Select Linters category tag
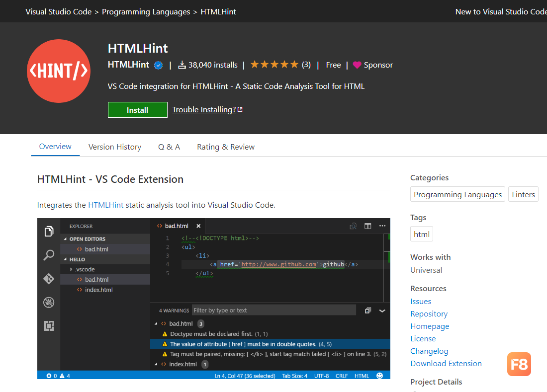This screenshot has height=392, width=547. [523, 194]
